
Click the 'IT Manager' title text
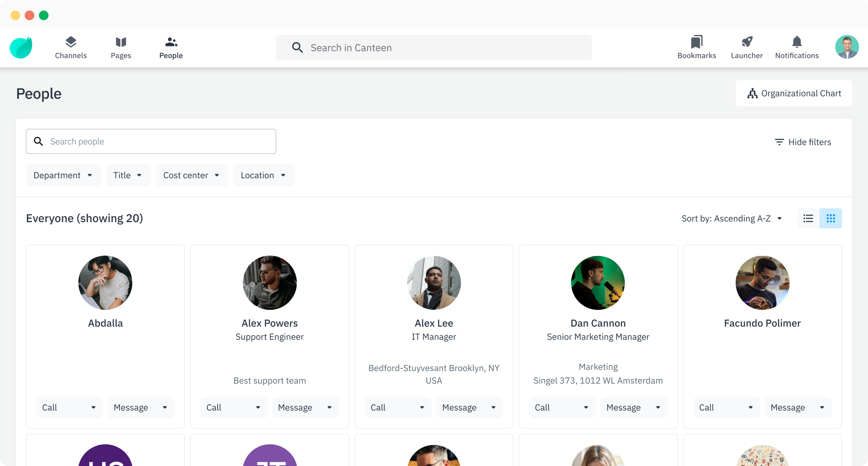[x=434, y=337]
